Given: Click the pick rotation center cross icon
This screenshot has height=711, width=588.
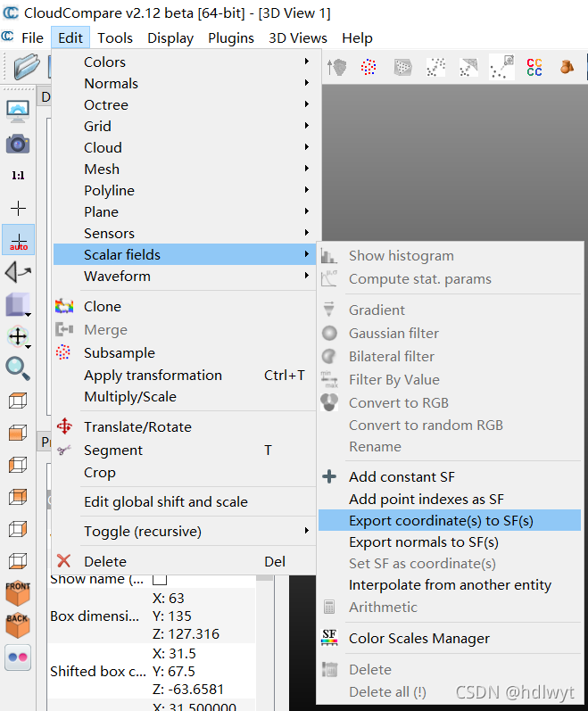Looking at the screenshot, I should point(18,208).
